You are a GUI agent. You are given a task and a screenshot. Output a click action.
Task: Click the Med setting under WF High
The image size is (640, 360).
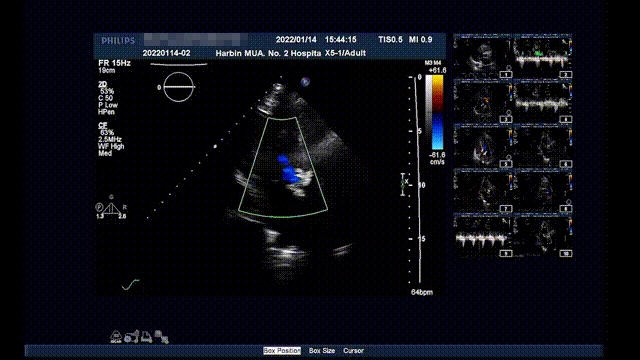pos(104,153)
